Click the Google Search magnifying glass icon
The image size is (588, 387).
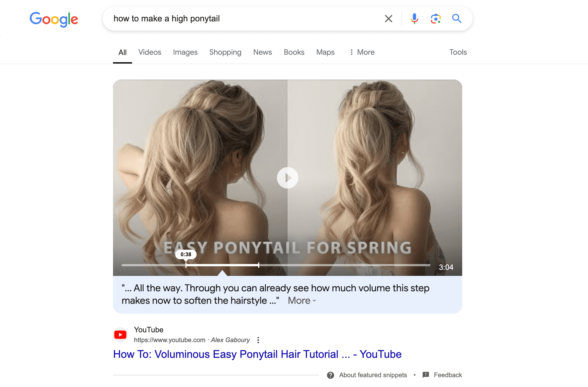point(456,18)
